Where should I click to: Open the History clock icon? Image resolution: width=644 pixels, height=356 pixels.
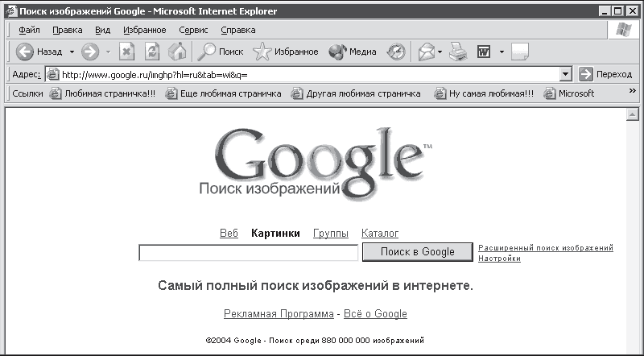(x=396, y=52)
